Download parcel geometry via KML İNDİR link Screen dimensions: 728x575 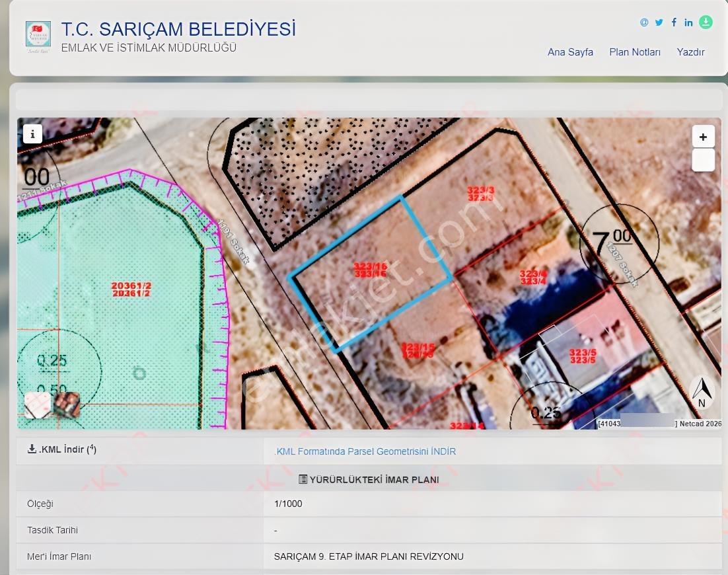365,451
